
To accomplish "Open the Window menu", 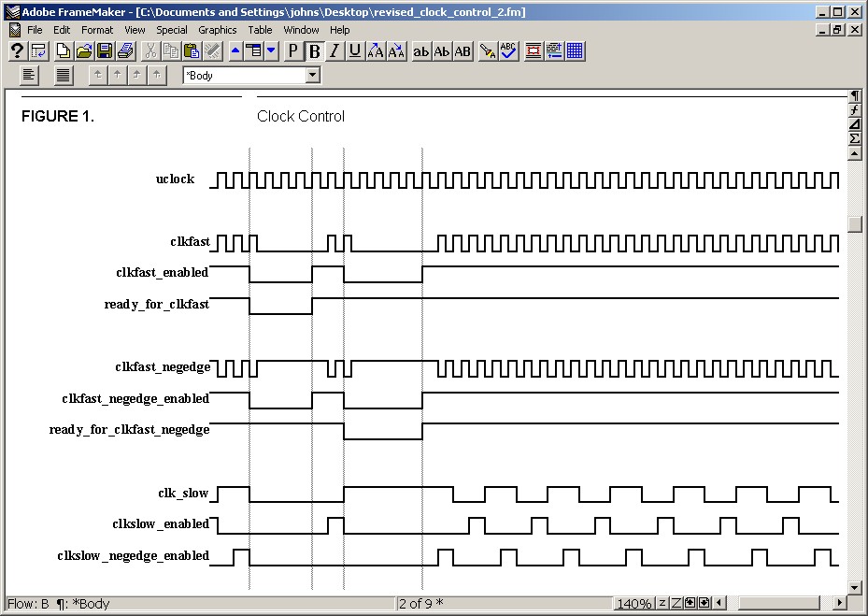I will tap(301, 30).
